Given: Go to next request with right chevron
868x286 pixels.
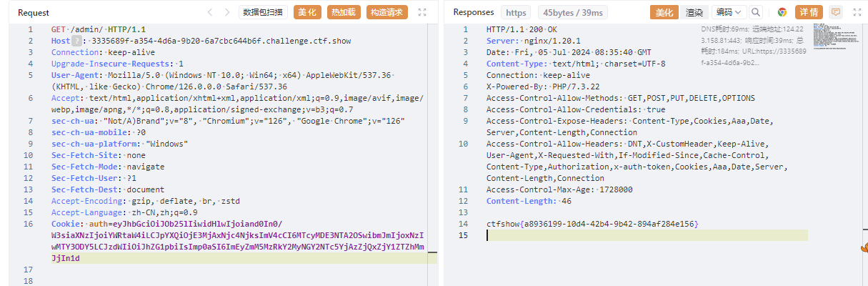Looking at the screenshot, I should pyautogui.click(x=227, y=12).
